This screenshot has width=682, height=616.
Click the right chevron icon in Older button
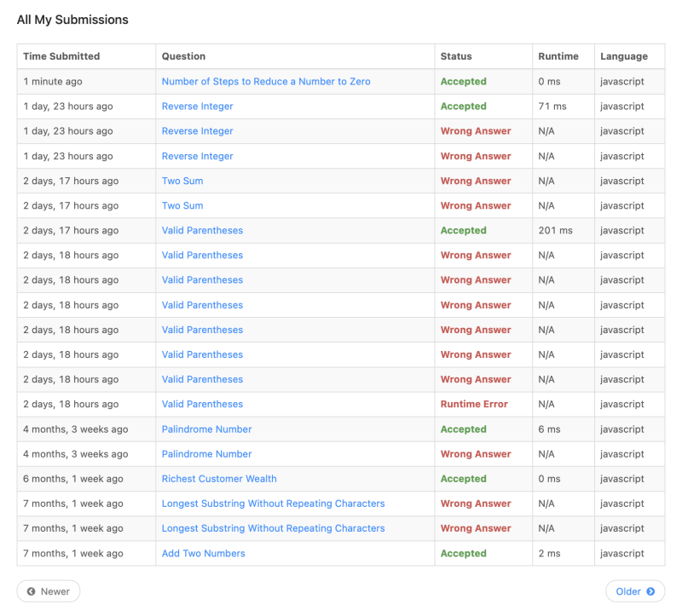[652, 591]
